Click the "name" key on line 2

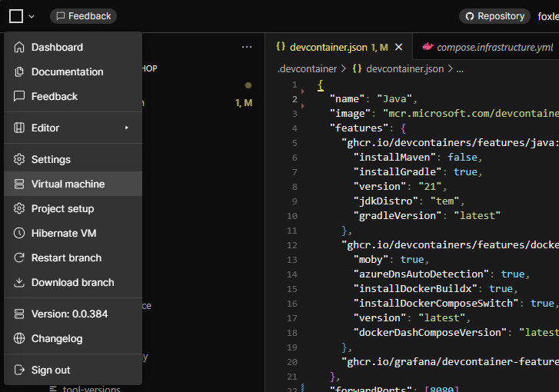click(x=348, y=98)
